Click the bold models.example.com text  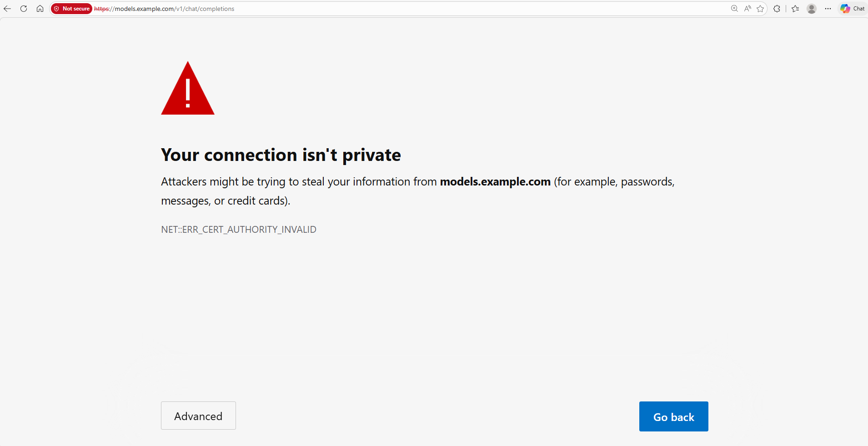[x=495, y=182]
